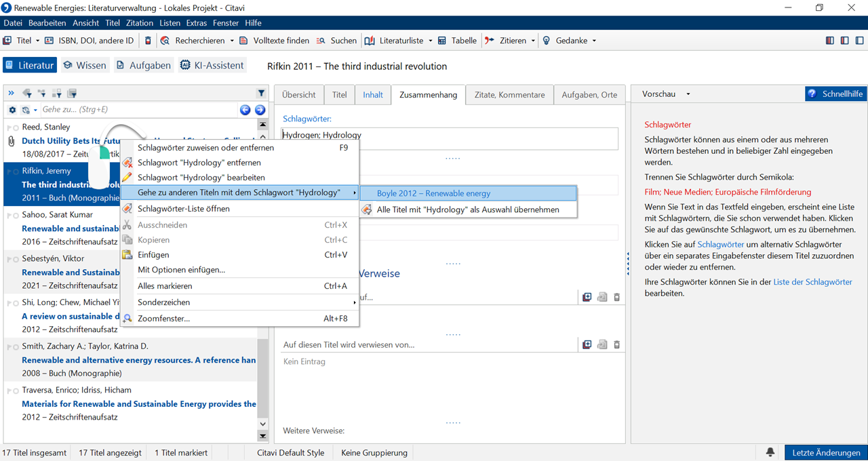868x461 pixels.
Task: Click the Letzte Änderungen button
Action: pos(826,453)
